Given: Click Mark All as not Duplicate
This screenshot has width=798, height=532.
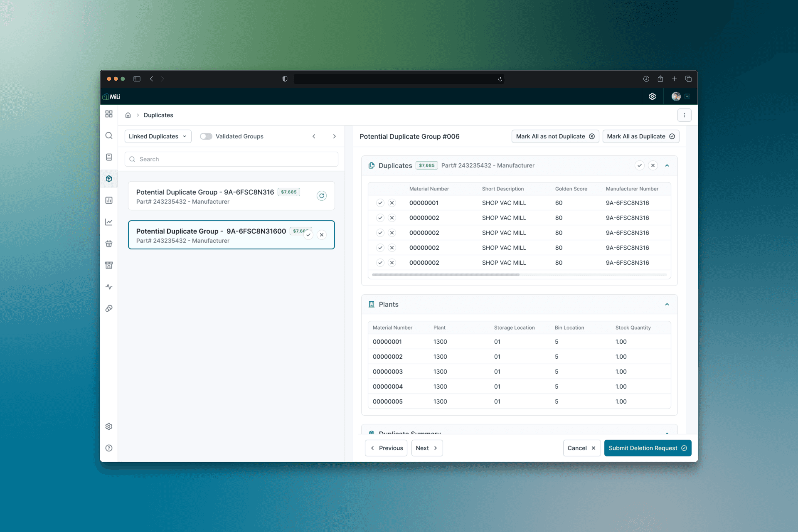Looking at the screenshot, I should pyautogui.click(x=555, y=136).
